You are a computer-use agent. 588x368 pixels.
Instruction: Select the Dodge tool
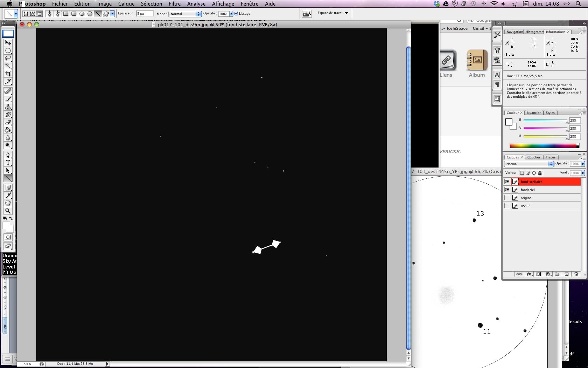pyautogui.click(x=8, y=145)
